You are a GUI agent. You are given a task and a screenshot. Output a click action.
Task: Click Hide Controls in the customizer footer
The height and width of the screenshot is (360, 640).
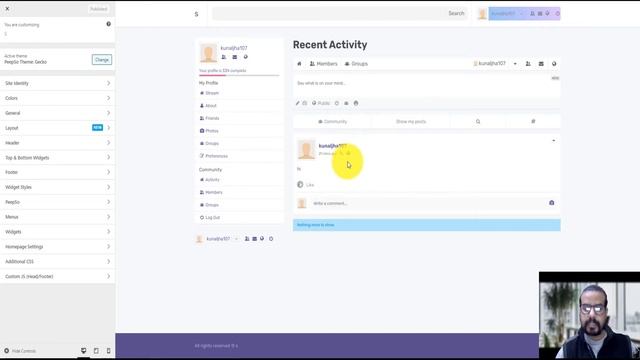coord(20,351)
